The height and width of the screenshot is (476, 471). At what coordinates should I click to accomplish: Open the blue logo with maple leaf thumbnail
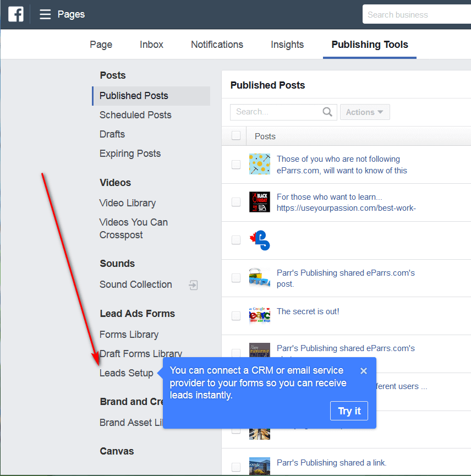(x=260, y=240)
